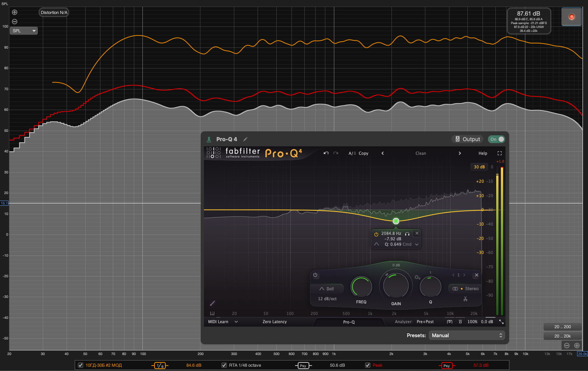Click the FabFilter logo icon
The height and width of the screenshot is (371, 588).
click(214, 153)
